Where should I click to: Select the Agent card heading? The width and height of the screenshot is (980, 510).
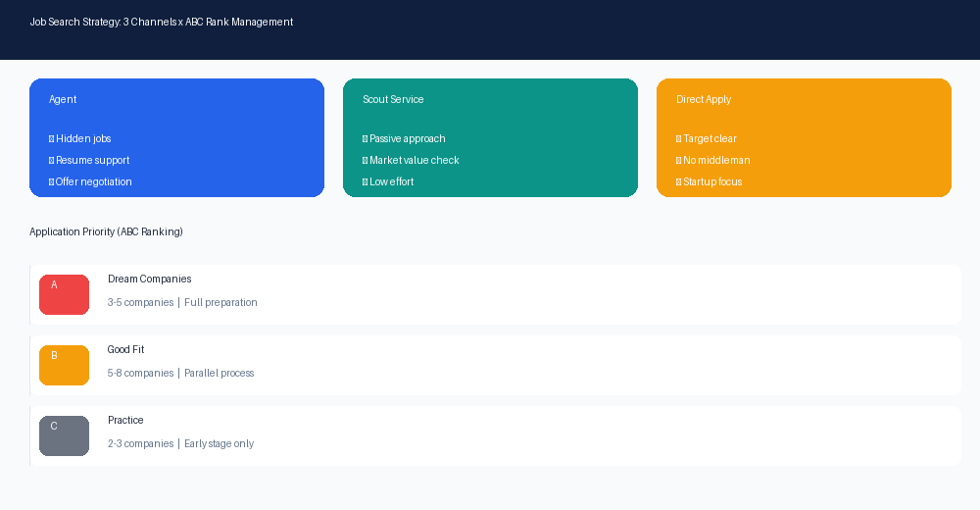pyautogui.click(x=63, y=99)
